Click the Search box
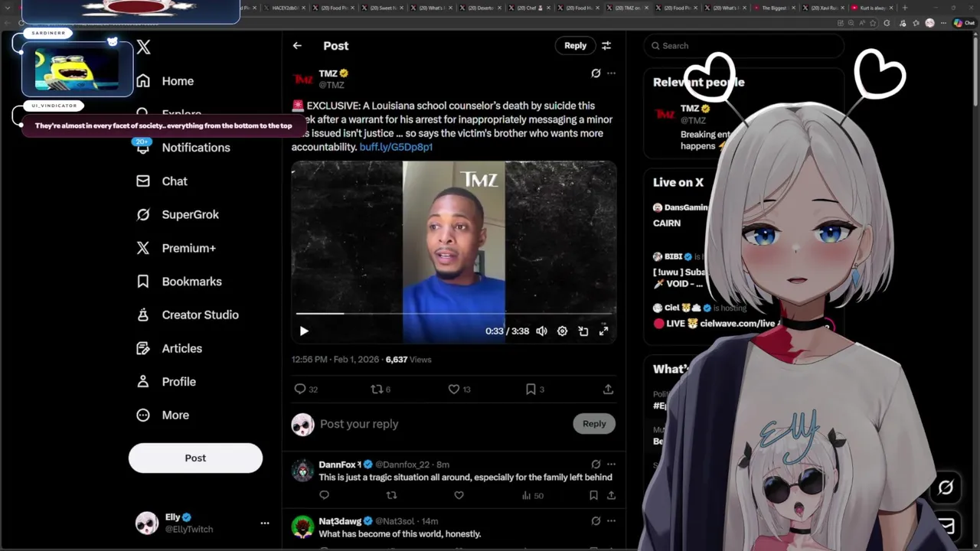The width and height of the screenshot is (980, 551). point(743,46)
